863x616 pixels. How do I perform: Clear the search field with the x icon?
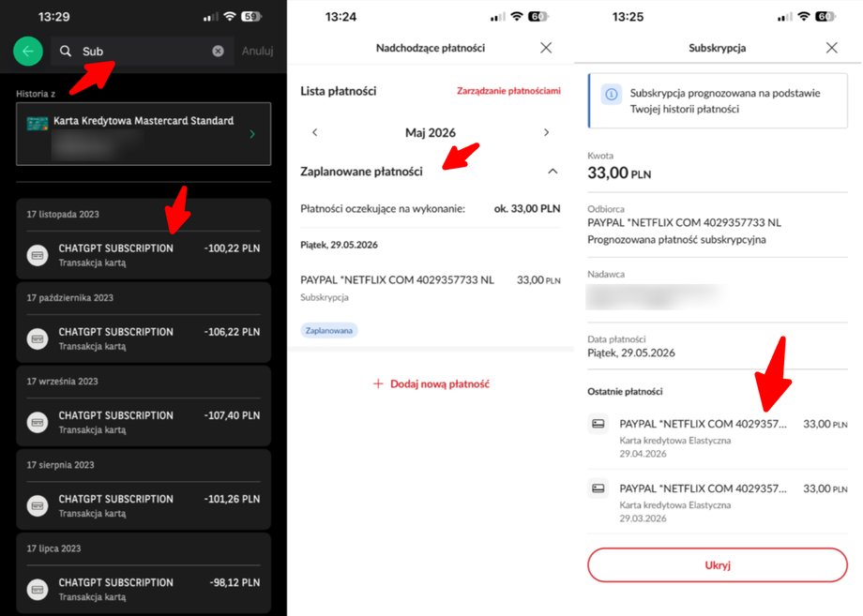218,52
